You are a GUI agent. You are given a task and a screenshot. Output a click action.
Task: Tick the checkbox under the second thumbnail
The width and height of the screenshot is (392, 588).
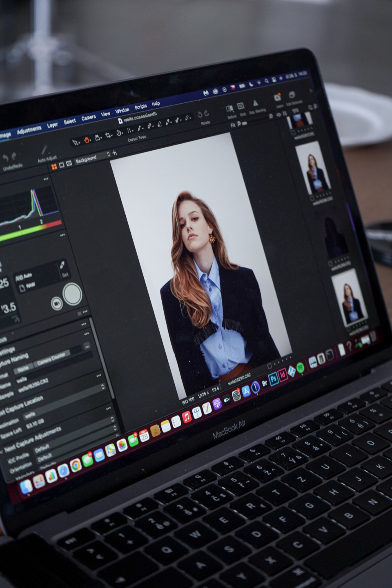(x=312, y=198)
